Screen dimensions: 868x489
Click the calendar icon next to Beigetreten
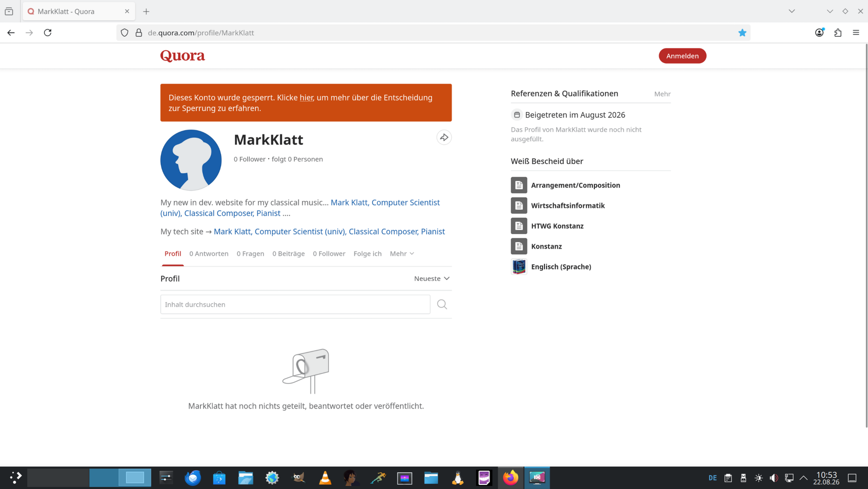pyautogui.click(x=517, y=115)
